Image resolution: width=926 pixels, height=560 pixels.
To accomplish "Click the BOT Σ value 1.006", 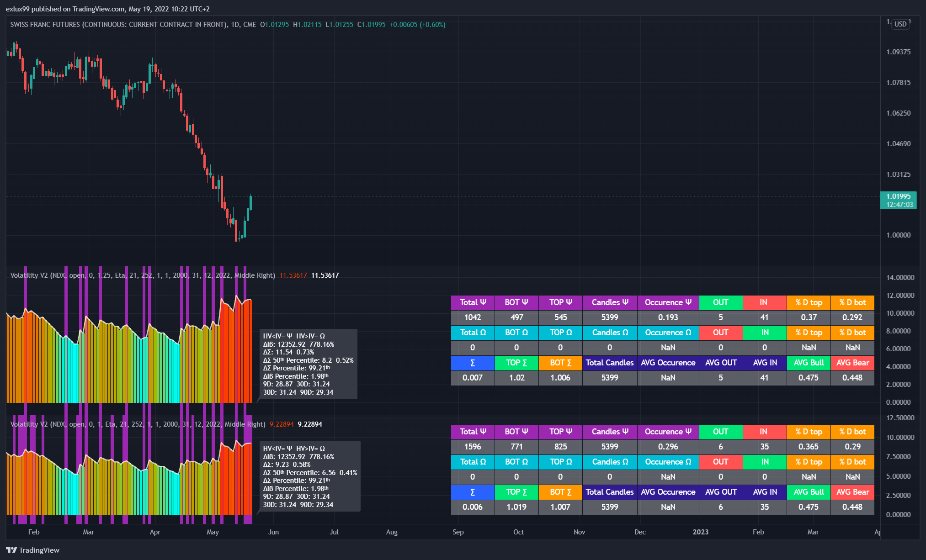I will point(560,378).
